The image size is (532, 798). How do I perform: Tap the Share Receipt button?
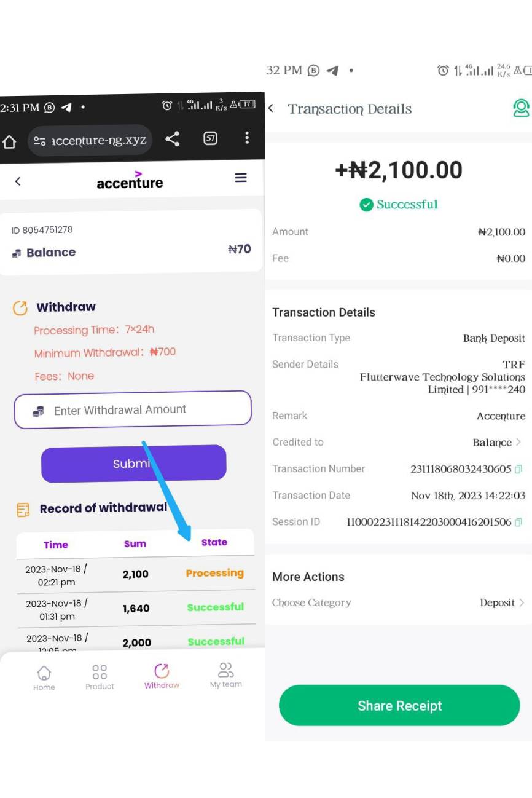tap(399, 705)
